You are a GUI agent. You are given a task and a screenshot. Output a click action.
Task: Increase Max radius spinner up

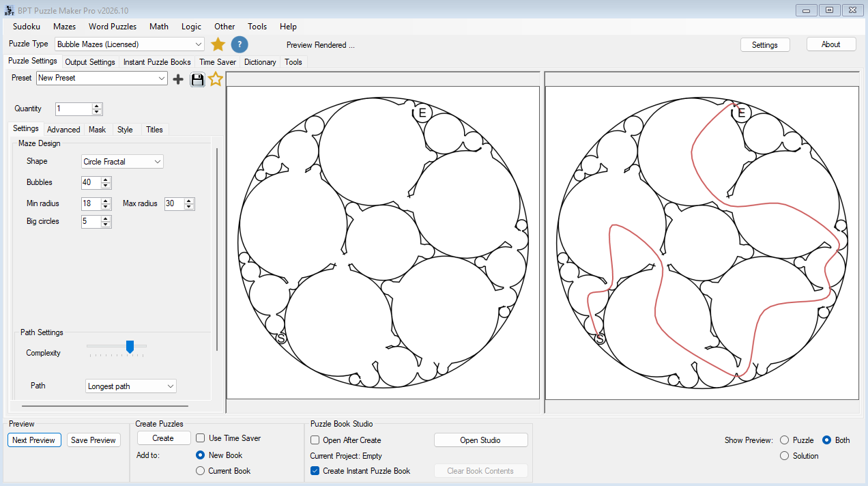(189, 201)
